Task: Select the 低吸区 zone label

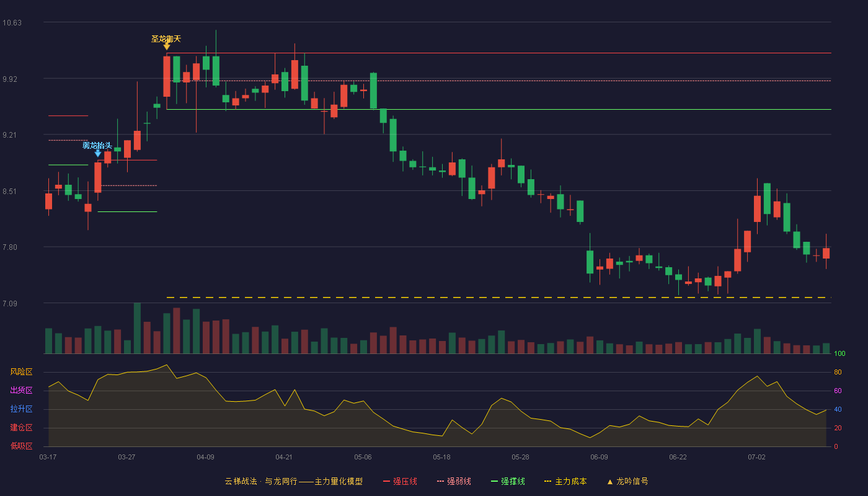Action: pyautogui.click(x=21, y=446)
